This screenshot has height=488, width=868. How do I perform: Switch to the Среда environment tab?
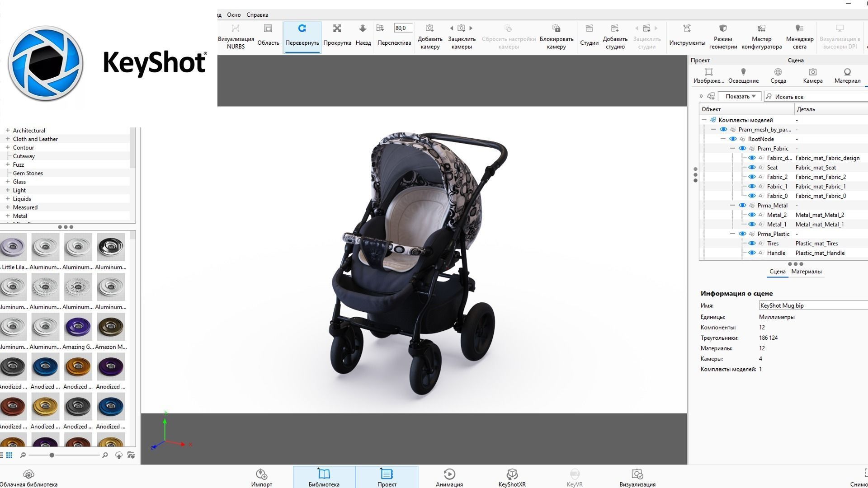[778, 76]
